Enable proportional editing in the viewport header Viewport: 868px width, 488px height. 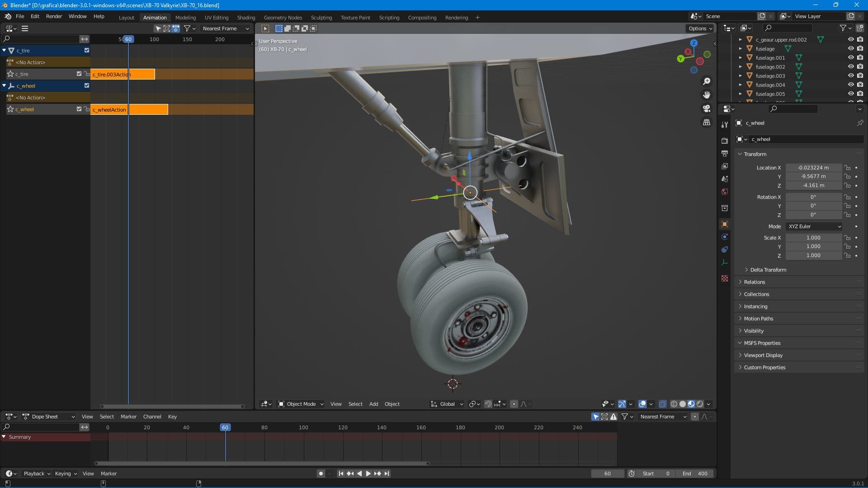click(514, 404)
